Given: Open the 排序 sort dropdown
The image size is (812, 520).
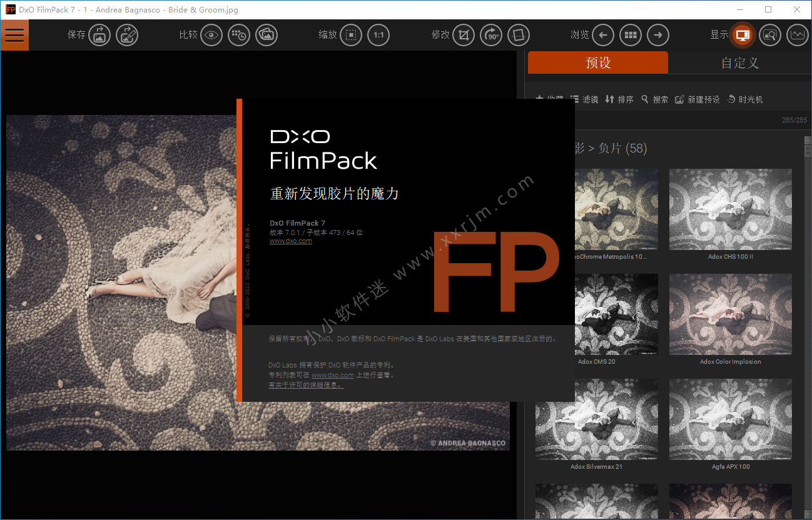Looking at the screenshot, I should (619, 99).
